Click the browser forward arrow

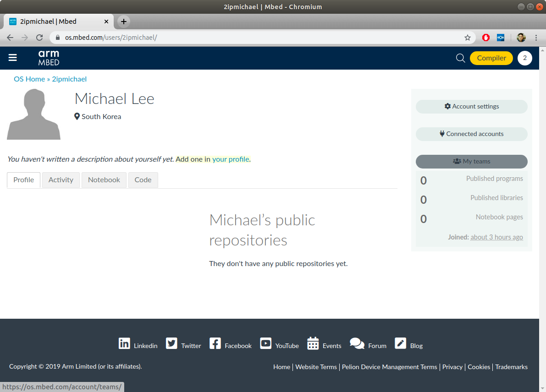click(x=25, y=38)
